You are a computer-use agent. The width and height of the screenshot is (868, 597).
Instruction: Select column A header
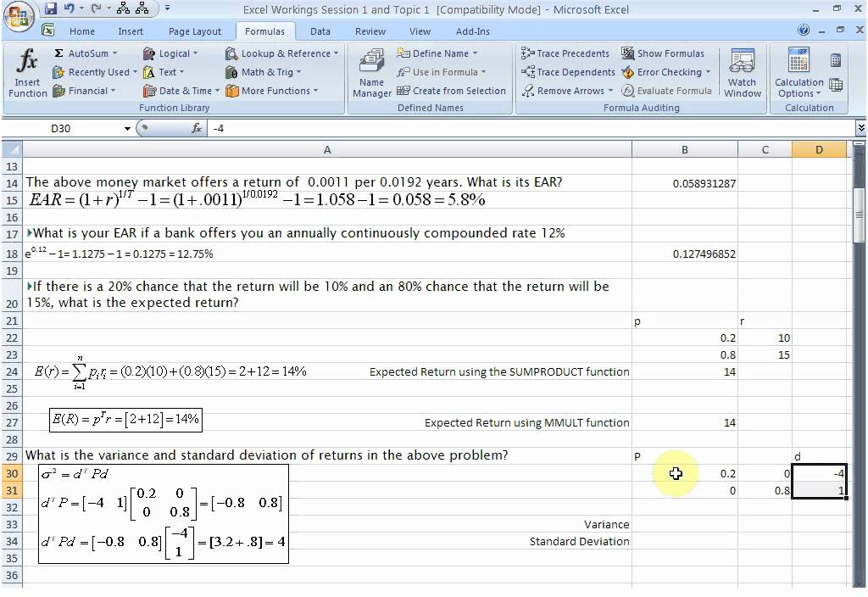[326, 149]
